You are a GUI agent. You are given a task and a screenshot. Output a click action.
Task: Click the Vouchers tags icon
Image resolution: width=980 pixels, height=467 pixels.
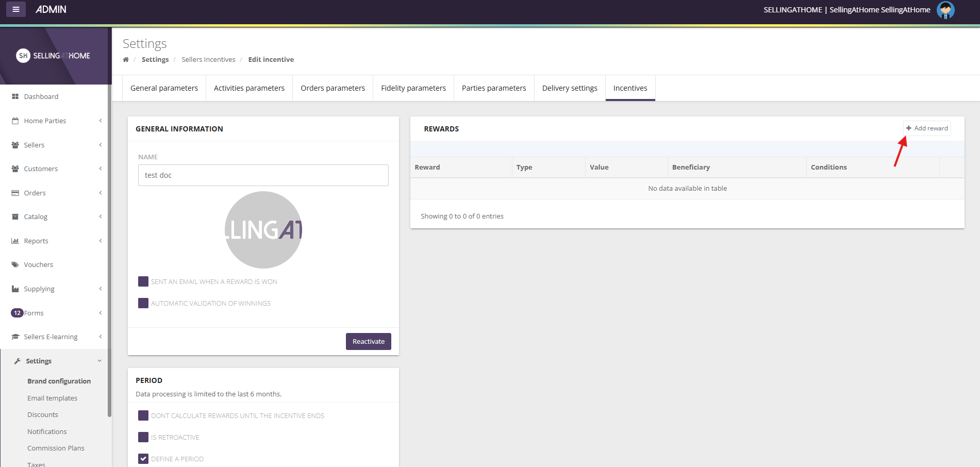pos(15,264)
